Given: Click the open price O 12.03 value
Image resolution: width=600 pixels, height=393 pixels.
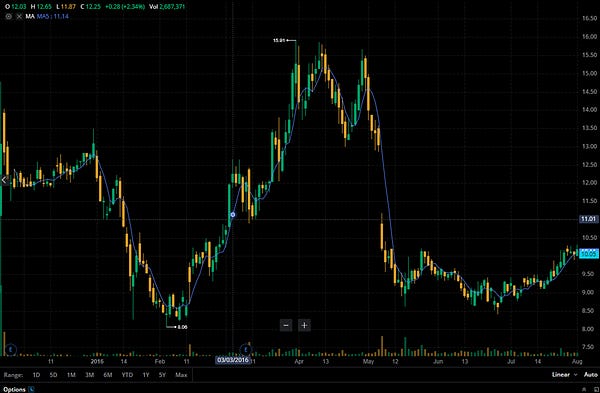Looking at the screenshot, I should pyautogui.click(x=16, y=7).
